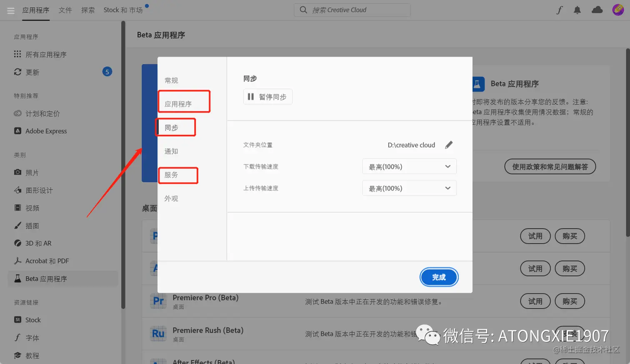Screen dimensions: 630x364
Task: Focus the 搜索 Creative Cloud search field
Action: [x=352, y=10]
